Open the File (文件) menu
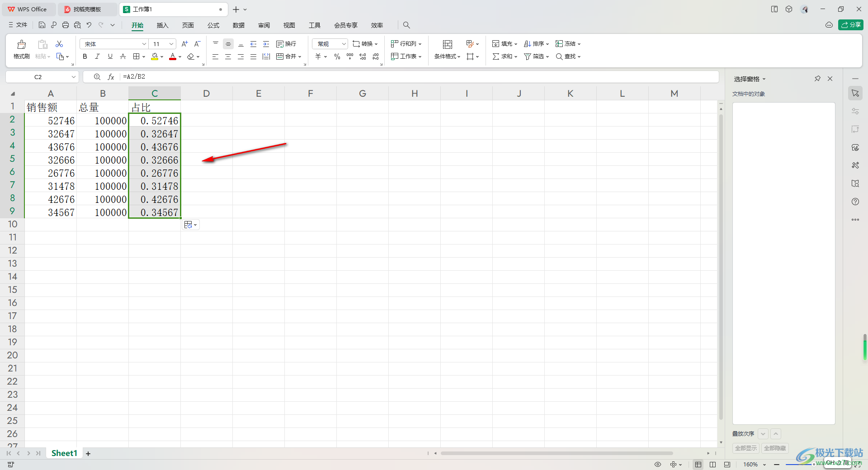The width and height of the screenshot is (868, 470). point(18,25)
